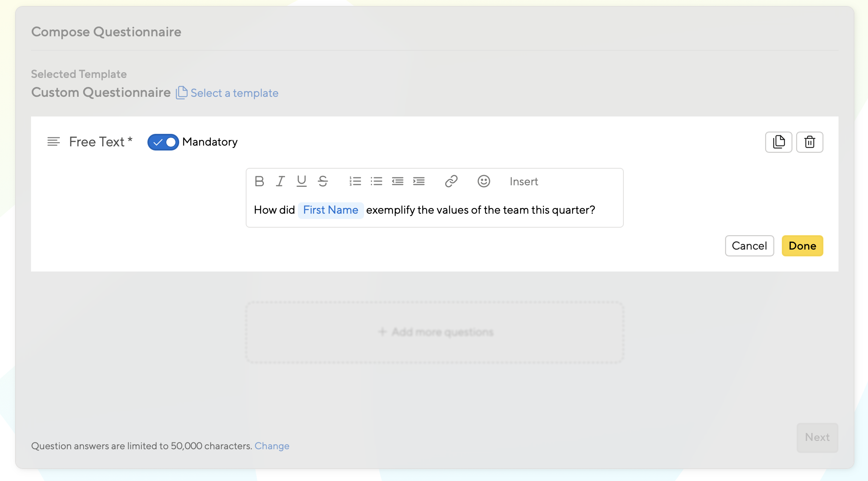
Task: Apply underline formatting
Action: tap(301, 182)
